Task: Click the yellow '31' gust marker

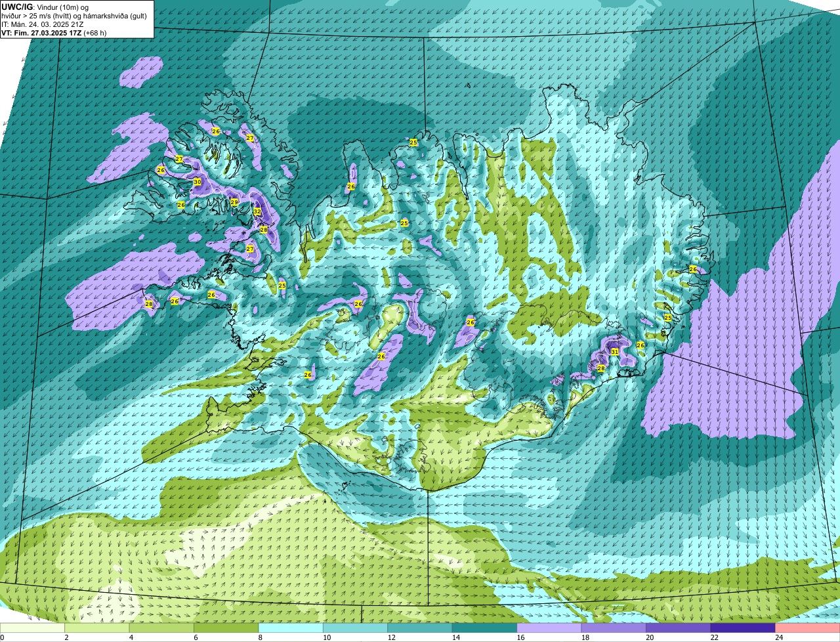Action: tap(614, 352)
